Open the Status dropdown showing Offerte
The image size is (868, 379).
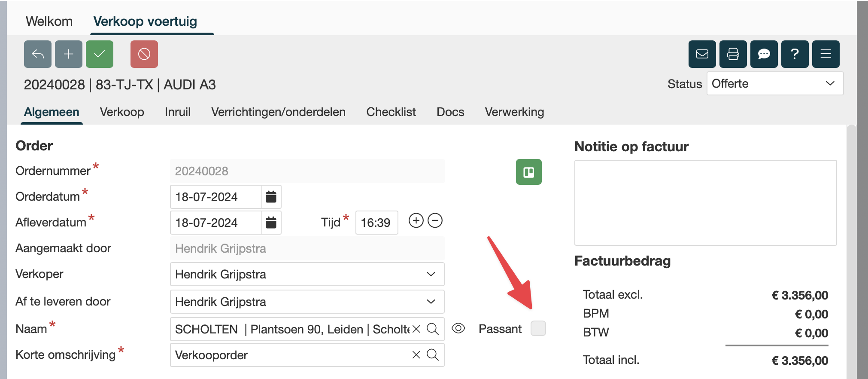coord(775,83)
